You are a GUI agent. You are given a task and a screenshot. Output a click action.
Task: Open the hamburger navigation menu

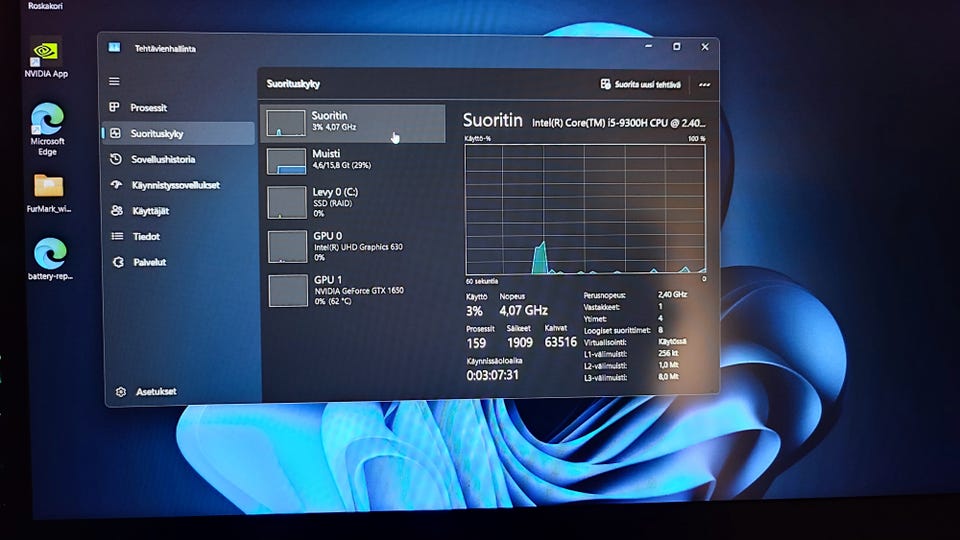[x=114, y=81]
